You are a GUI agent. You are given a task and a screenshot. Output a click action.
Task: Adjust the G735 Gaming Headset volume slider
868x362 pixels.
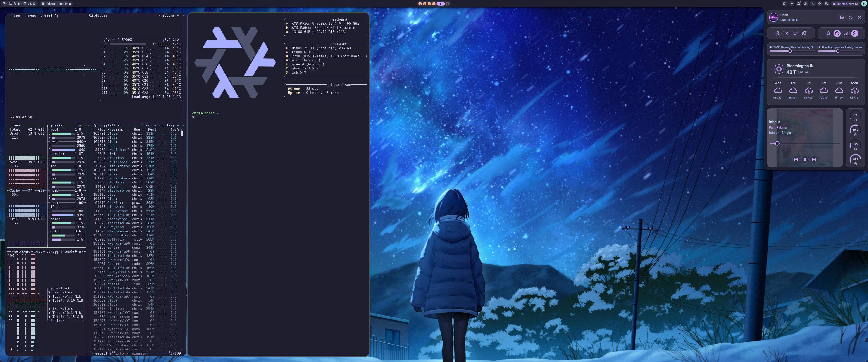pos(790,51)
